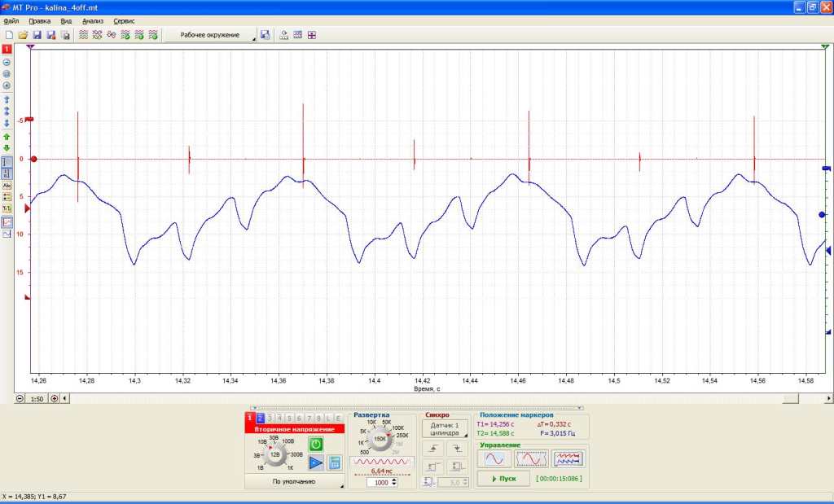Open a file using the folder icon
834x504 pixels.
[x=23, y=35]
